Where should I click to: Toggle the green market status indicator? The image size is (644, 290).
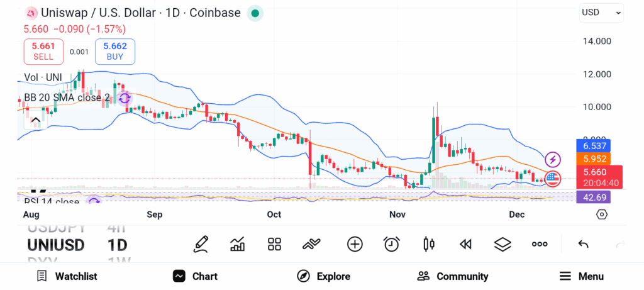click(254, 13)
